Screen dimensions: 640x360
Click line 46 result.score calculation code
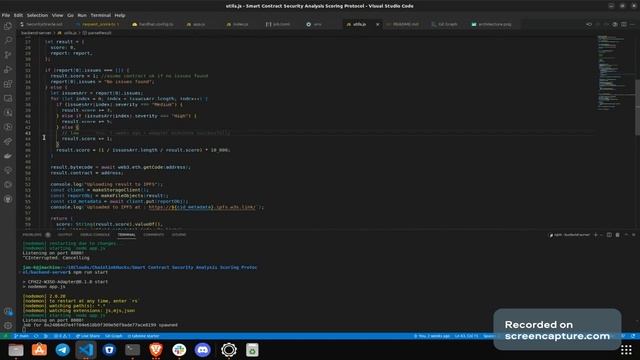click(x=143, y=150)
